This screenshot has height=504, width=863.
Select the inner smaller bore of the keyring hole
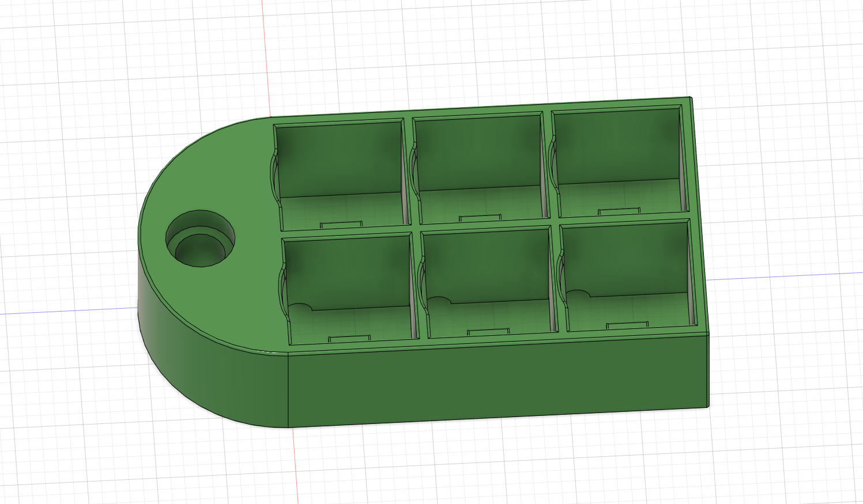click(x=201, y=251)
